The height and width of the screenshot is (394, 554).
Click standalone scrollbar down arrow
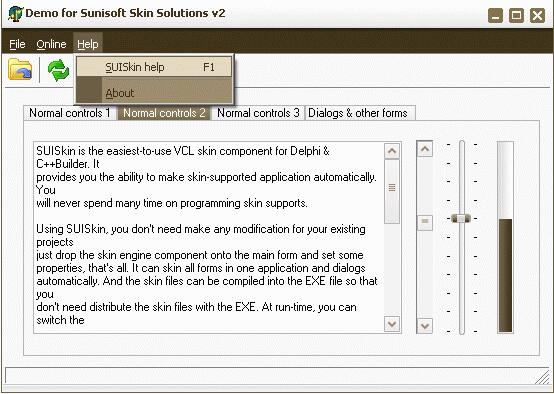[x=425, y=325]
